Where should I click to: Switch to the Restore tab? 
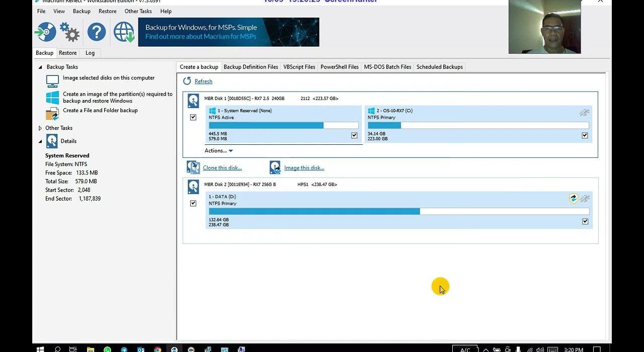click(x=67, y=53)
